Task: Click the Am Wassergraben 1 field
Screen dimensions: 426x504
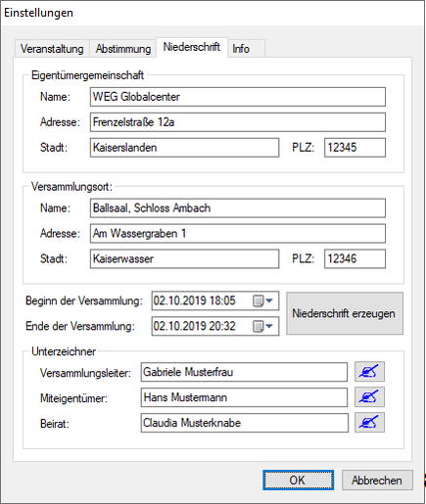Action: pyautogui.click(x=238, y=233)
